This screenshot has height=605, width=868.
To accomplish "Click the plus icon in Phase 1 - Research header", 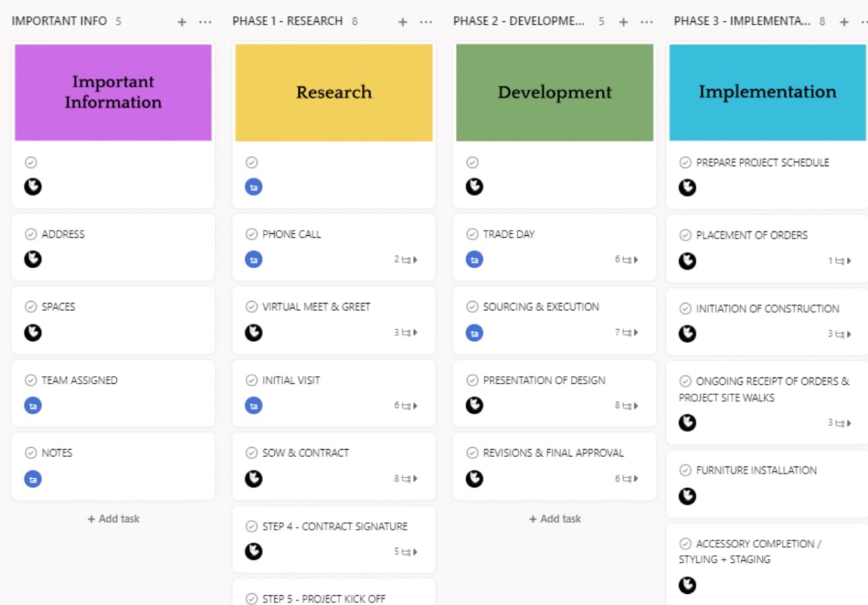I will [x=402, y=22].
